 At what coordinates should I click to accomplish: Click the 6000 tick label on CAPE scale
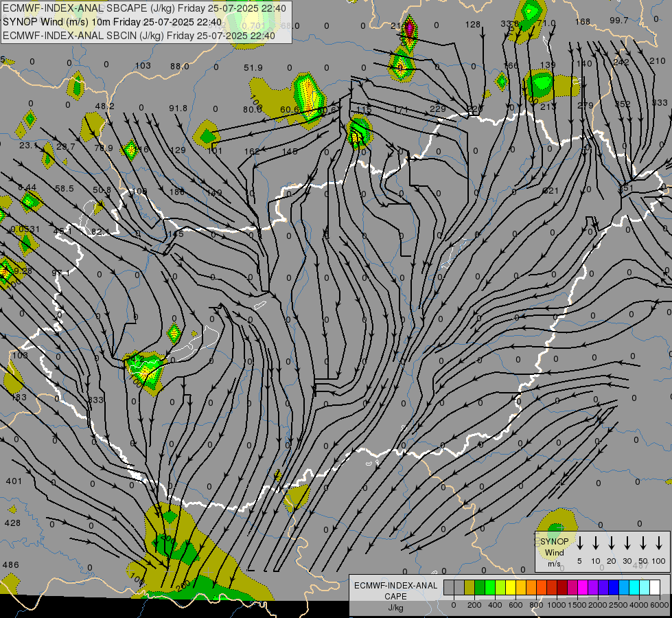pos(660,605)
